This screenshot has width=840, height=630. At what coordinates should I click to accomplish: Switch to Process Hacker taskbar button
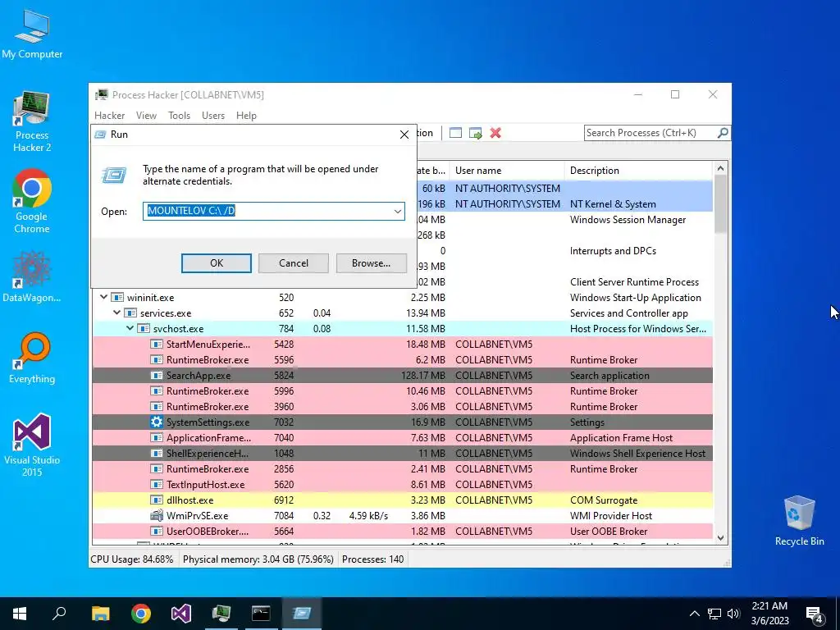coord(221,614)
